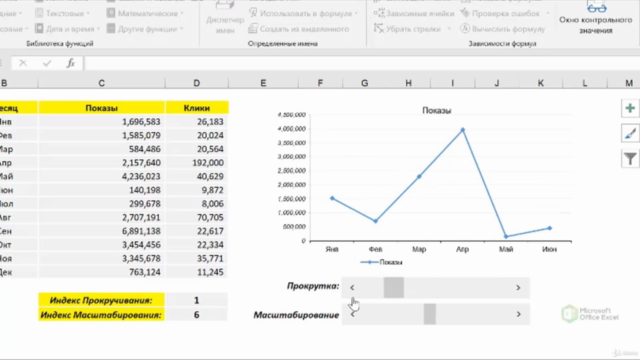Click the Масштабирование scrollbar thumb
This screenshot has height=360, width=640.
pos(430,314)
